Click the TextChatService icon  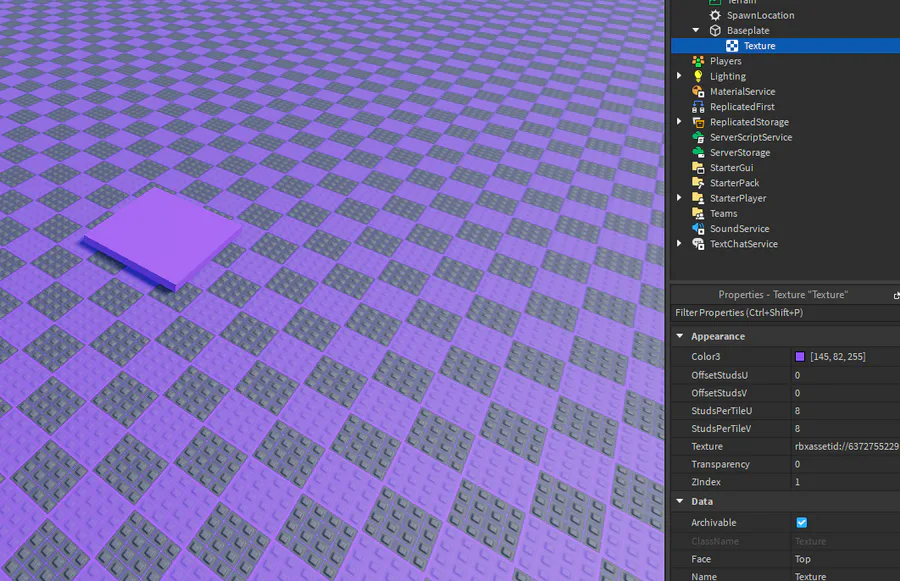(698, 243)
